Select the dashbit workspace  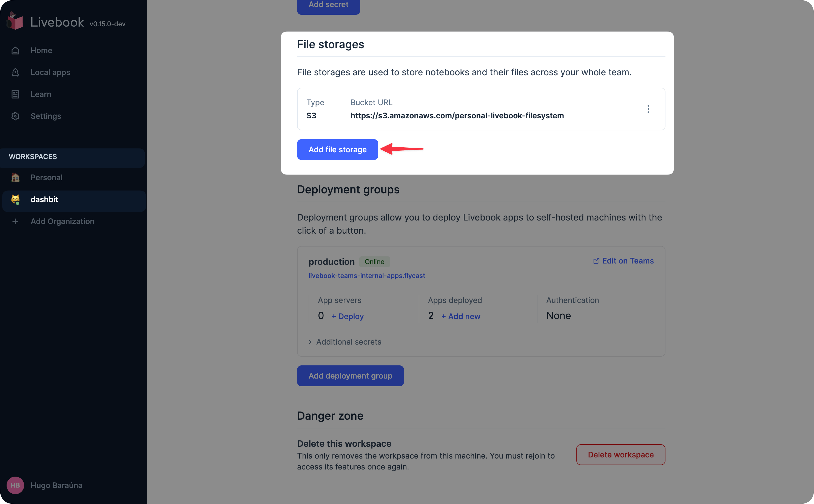point(44,199)
